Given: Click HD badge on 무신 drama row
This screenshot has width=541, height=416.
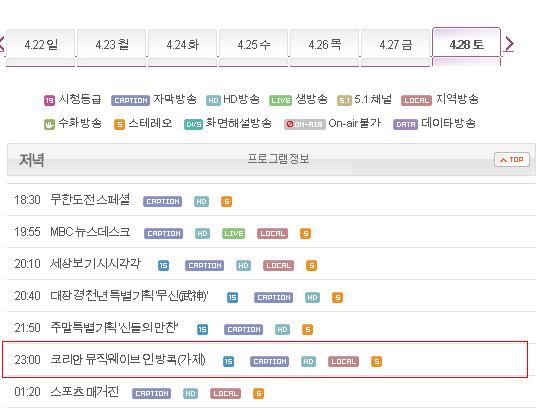Looking at the screenshot, I should pos(312,298).
